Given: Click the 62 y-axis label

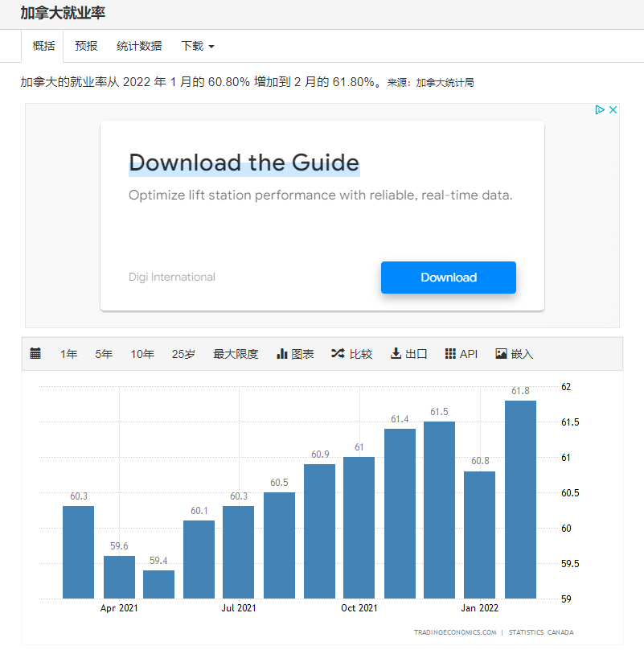Looking at the screenshot, I should coord(566,387).
